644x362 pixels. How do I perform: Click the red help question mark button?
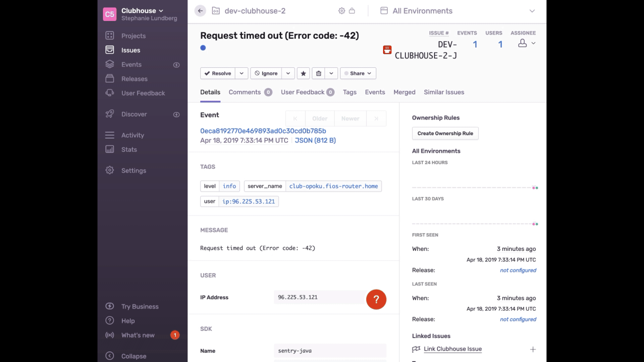[376, 299]
